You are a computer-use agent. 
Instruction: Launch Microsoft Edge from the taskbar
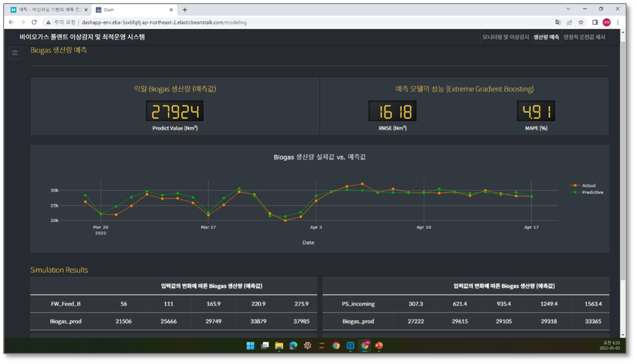[293, 346]
